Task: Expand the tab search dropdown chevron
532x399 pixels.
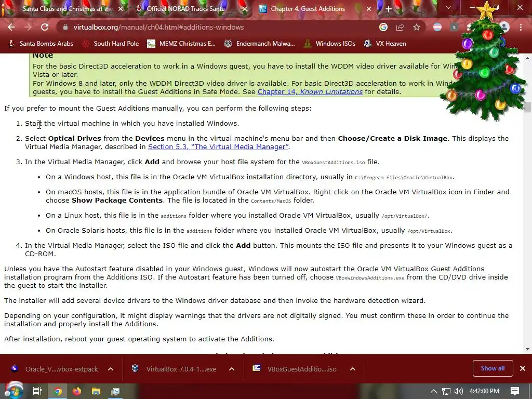Action: tap(448, 7)
